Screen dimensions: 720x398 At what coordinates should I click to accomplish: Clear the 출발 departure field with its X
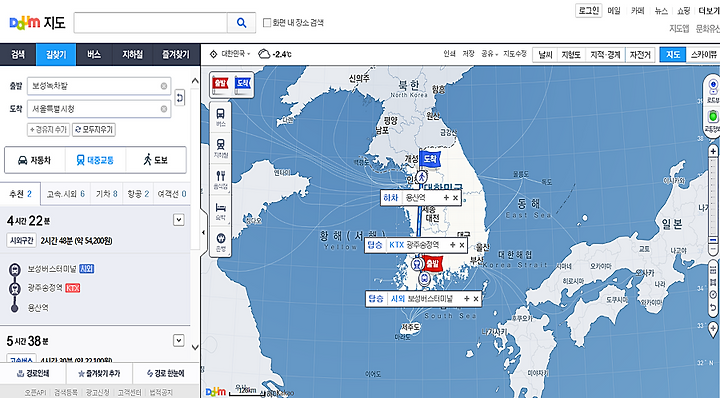point(164,86)
